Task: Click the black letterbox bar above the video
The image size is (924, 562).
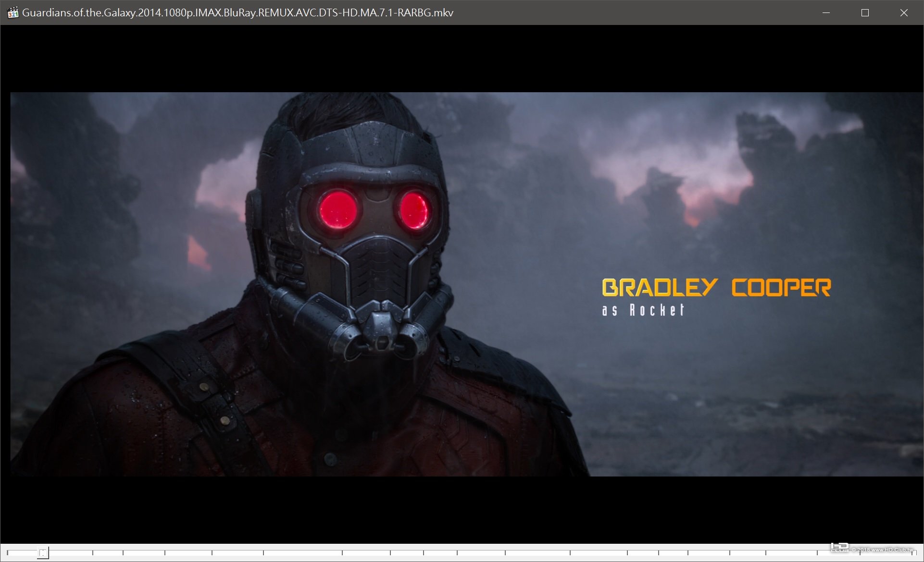Action: point(462,58)
